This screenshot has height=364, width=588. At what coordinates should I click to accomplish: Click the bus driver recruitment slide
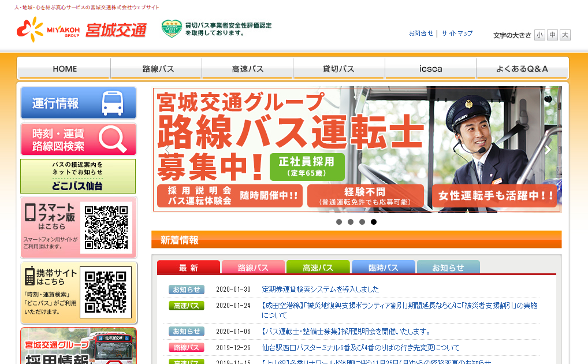pyautogui.click(x=357, y=150)
